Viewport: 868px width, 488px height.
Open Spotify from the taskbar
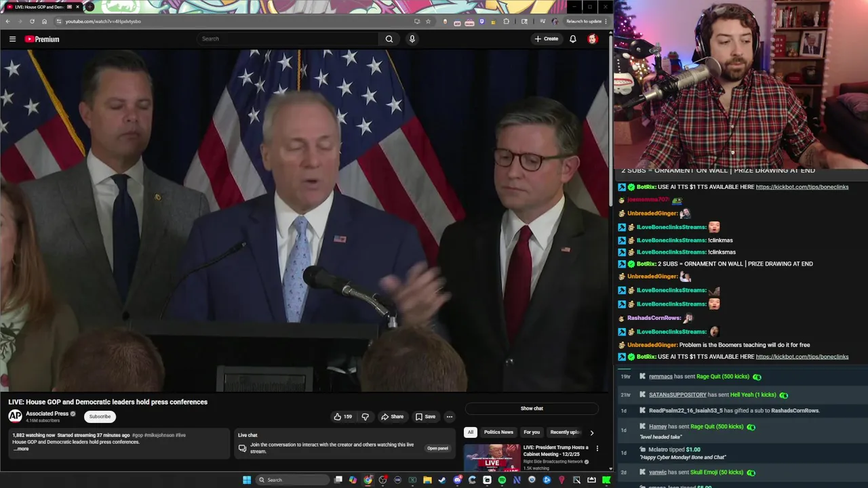point(502,480)
